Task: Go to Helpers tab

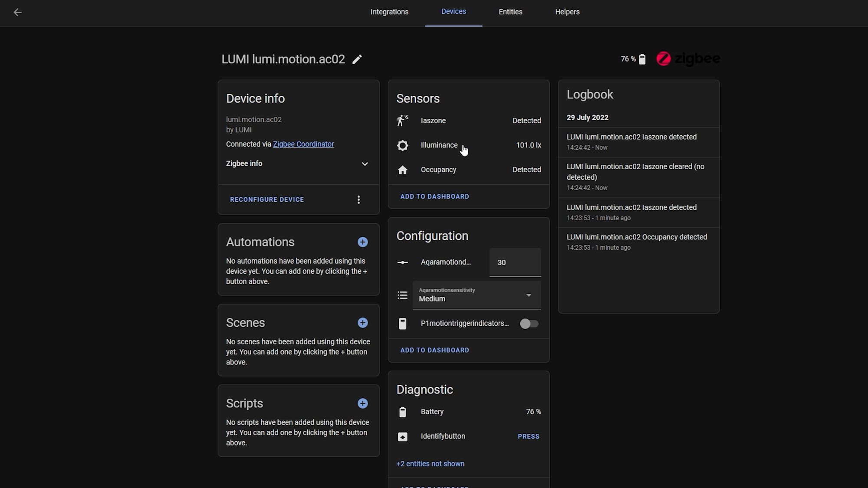Action: (x=567, y=12)
